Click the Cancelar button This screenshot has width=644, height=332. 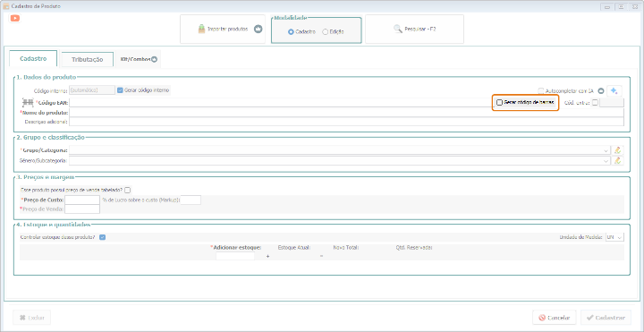[x=555, y=318]
